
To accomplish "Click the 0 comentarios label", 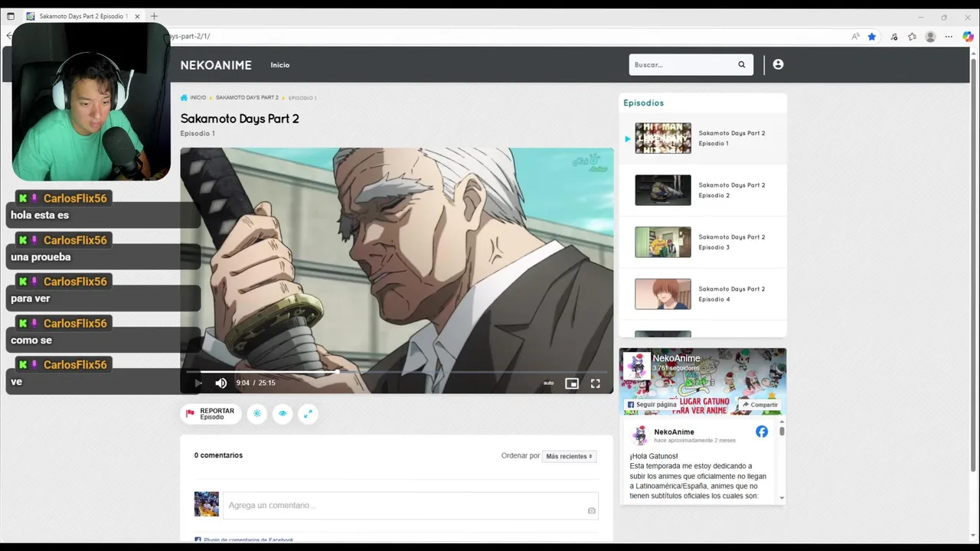I will click(x=218, y=455).
